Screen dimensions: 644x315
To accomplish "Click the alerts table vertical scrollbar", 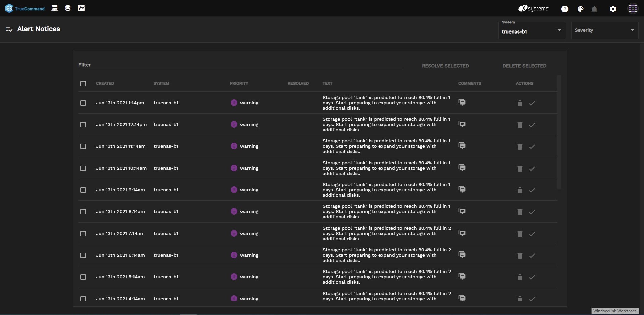I will click(x=559, y=132).
